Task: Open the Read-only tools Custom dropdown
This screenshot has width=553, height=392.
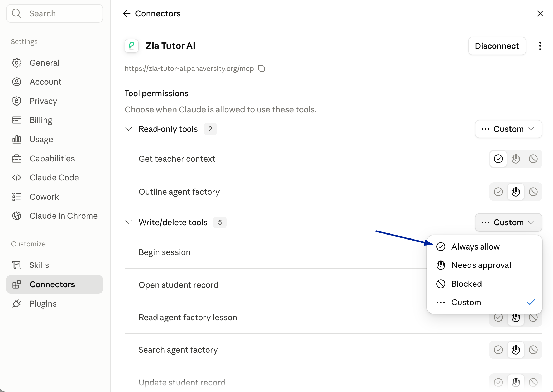Action: tap(508, 129)
